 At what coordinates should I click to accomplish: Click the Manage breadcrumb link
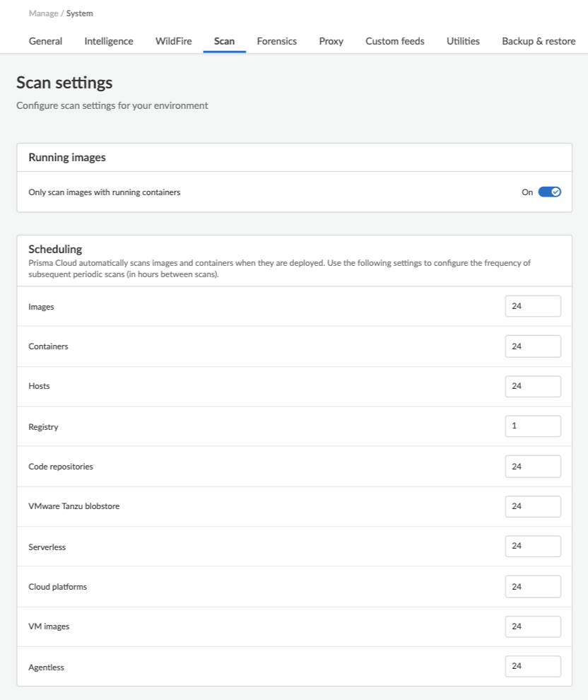[42, 13]
